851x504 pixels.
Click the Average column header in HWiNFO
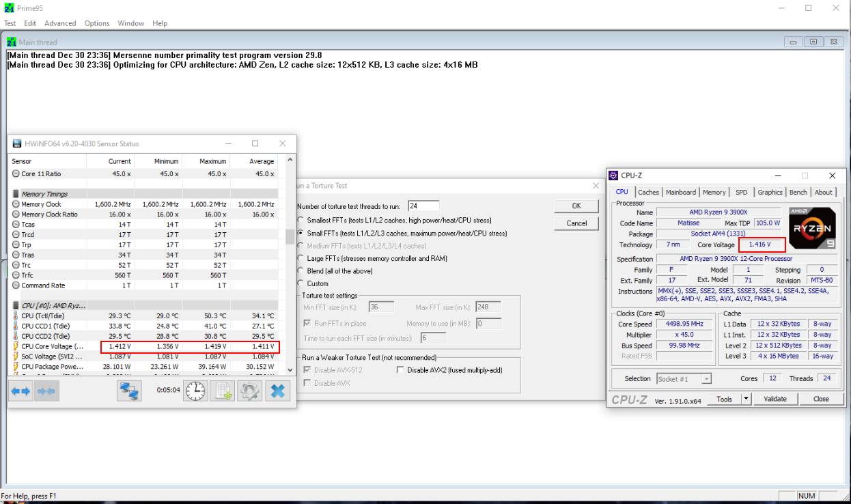(253, 161)
